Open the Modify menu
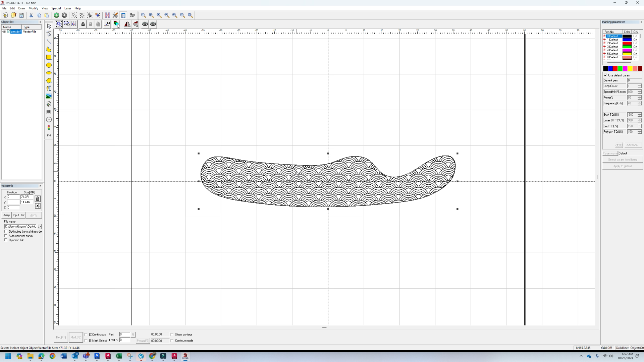 [33, 8]
